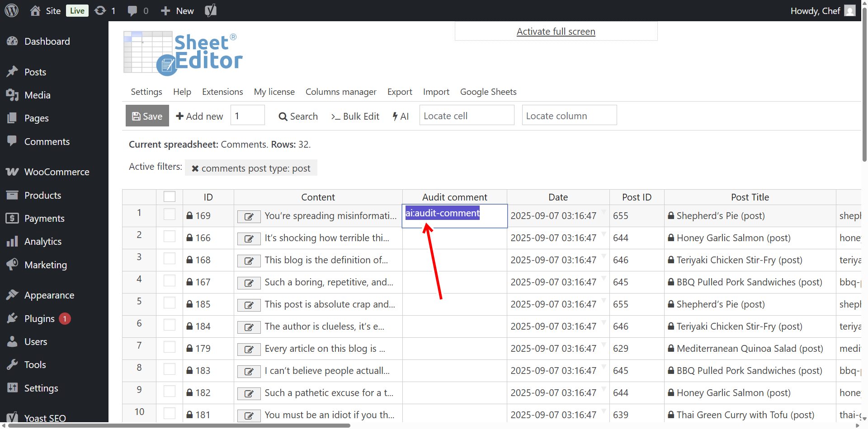The image size is (868, 429).
Task: Select row 4 checkbox for comment 167
Action: pyautogui.click(x=170, y=280)
